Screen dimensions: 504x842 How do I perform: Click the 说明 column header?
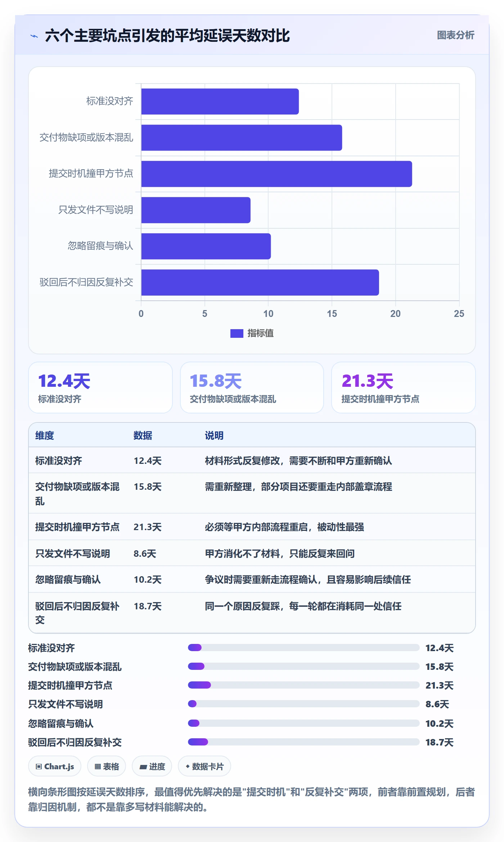214,435
